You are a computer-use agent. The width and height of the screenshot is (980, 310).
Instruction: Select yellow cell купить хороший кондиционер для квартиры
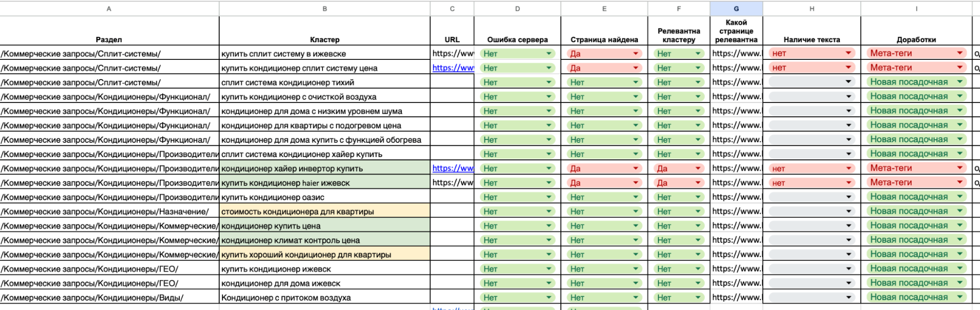(x=325, y=254)
